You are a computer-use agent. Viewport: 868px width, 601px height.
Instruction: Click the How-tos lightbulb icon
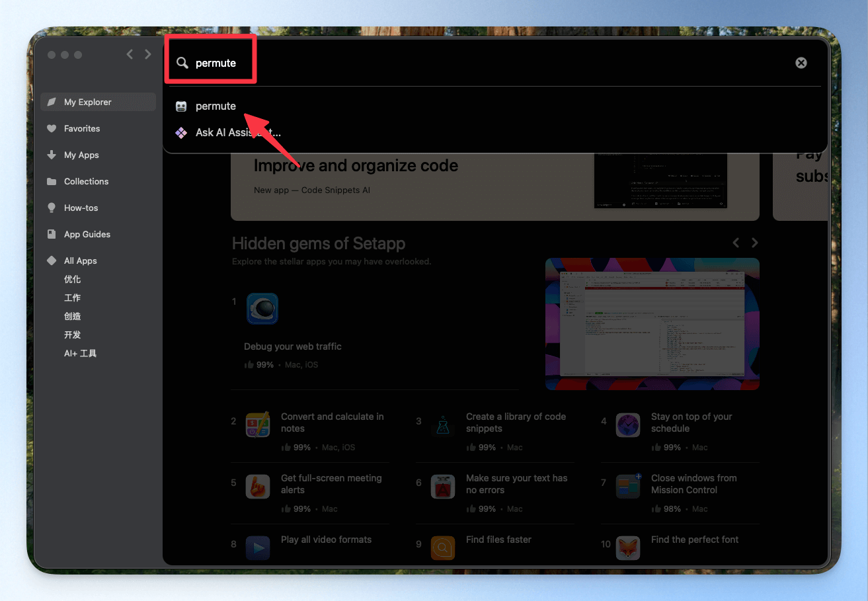tap(52, 208)
